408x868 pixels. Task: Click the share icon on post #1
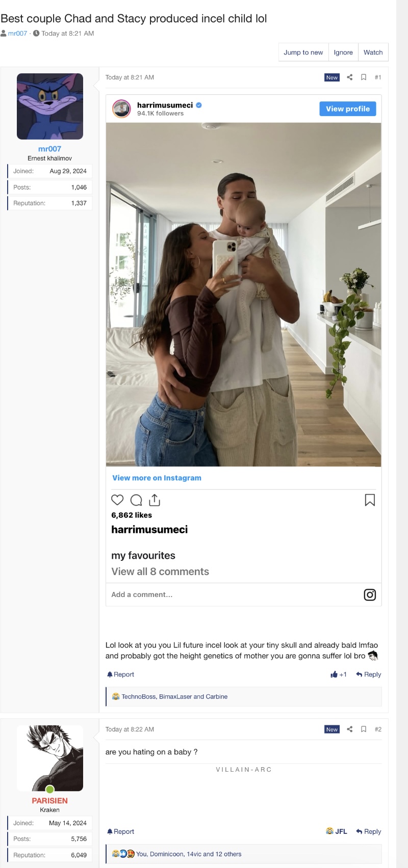[x=350, y=77]
